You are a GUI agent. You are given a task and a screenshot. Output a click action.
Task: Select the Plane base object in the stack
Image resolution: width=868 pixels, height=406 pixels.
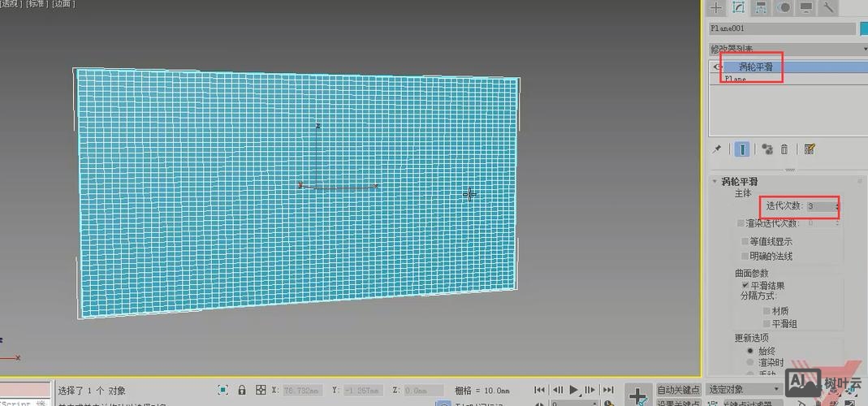pyautogui.click(x=788, y=80)
